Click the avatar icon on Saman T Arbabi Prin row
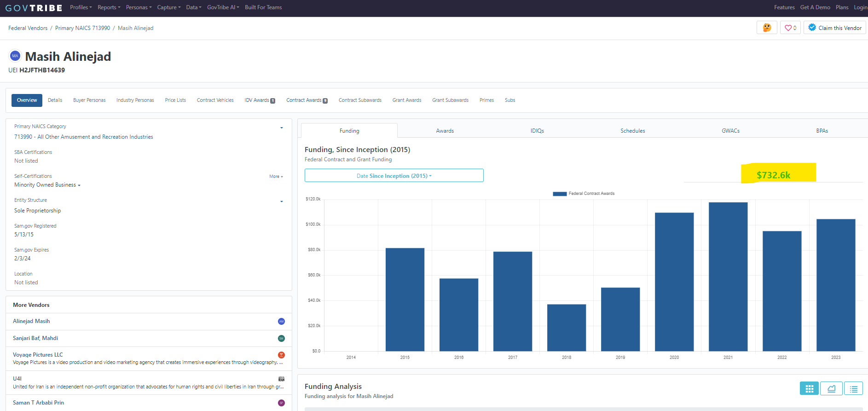This screenshot has height=411, width=868. [x=281, y=403]
